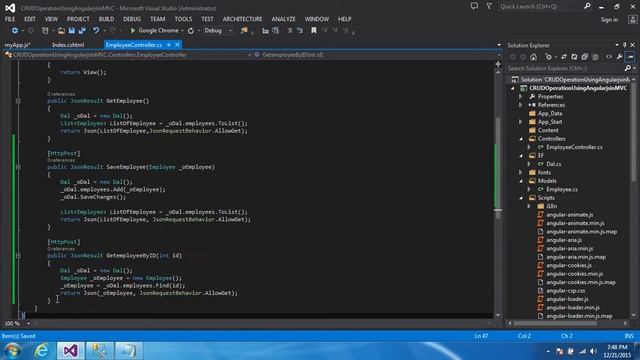Select Dal.cs in Solution Explorer
This screenshot has height=360, width=640.
[x=553, y=164]
